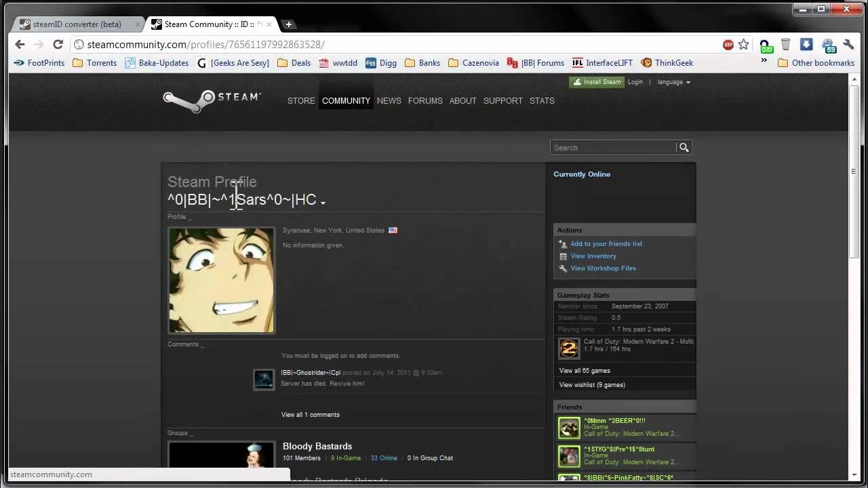The height and width of the screenshot is (488, 868).
Task: Click the blue download arrow extension icon
Action: click(806, 45)
